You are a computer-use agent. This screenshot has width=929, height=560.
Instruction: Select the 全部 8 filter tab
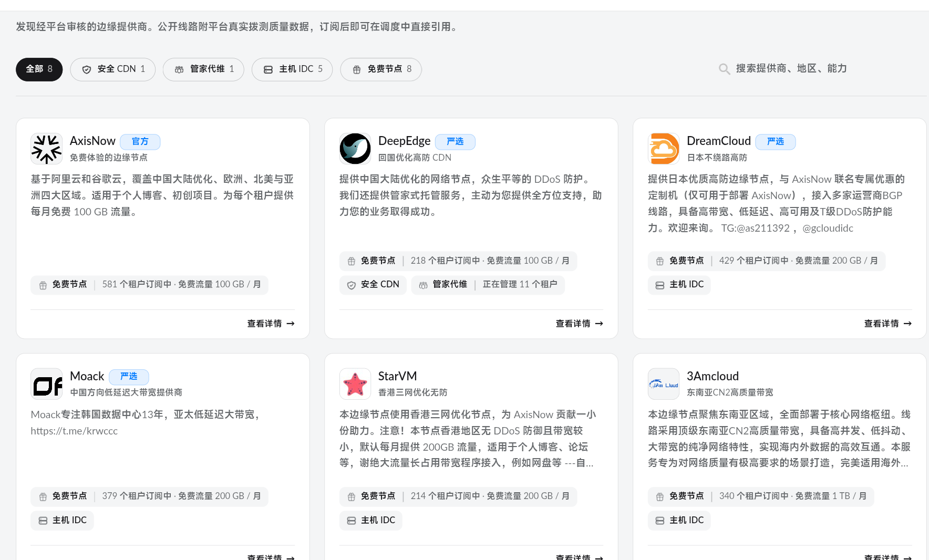click(39, 69)
